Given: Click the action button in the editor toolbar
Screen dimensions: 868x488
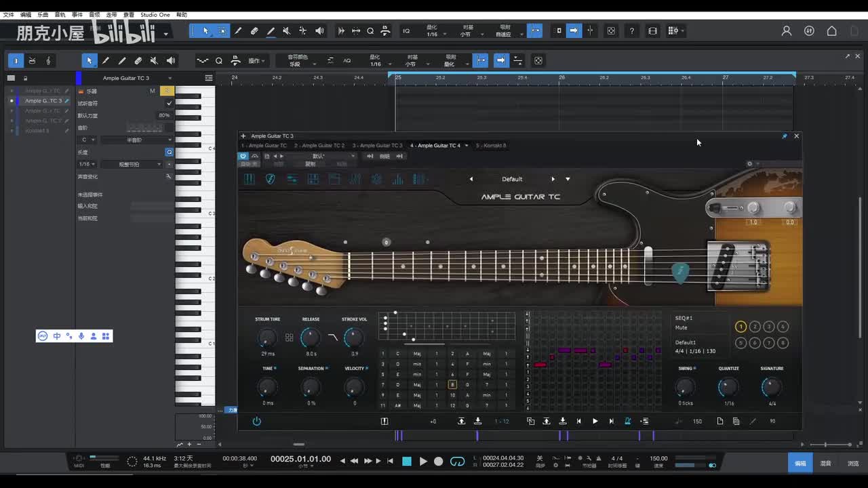Looking at the screenshot, I should pos(256,61).
